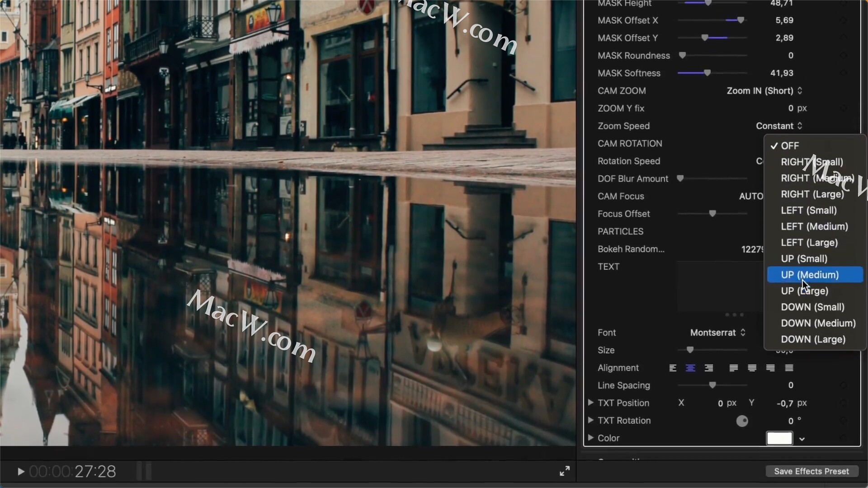Click the fully justified alignment icon
The width and height of the screenshot is (868, 488).
click(788, 368)
